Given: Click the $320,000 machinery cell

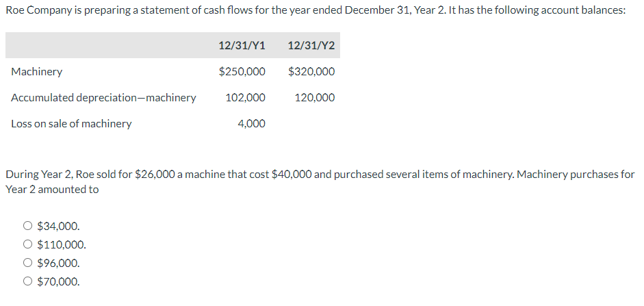Looking at the screenshot, I should coord(311,72).
